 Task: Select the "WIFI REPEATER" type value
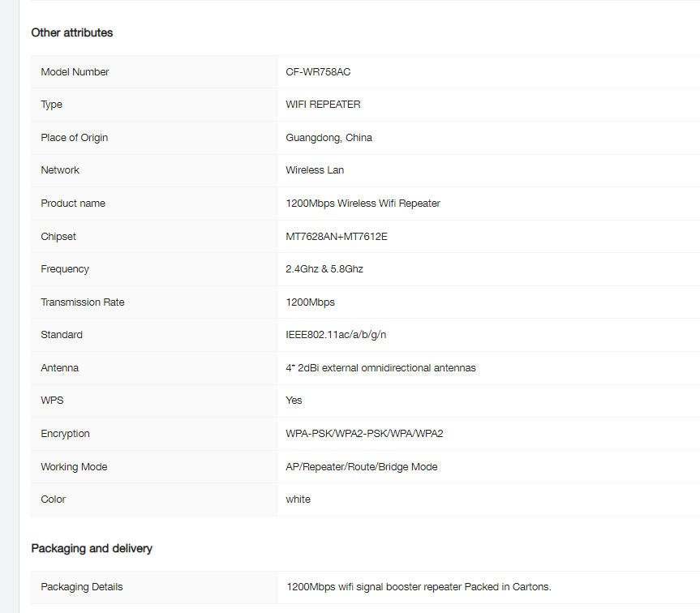323,105
